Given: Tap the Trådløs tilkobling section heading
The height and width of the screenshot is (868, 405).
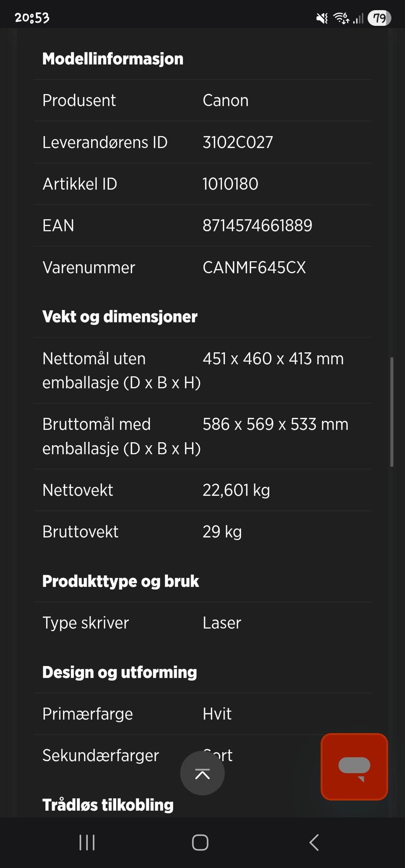Looking at the screenshot, I should [x=108, y=805].
